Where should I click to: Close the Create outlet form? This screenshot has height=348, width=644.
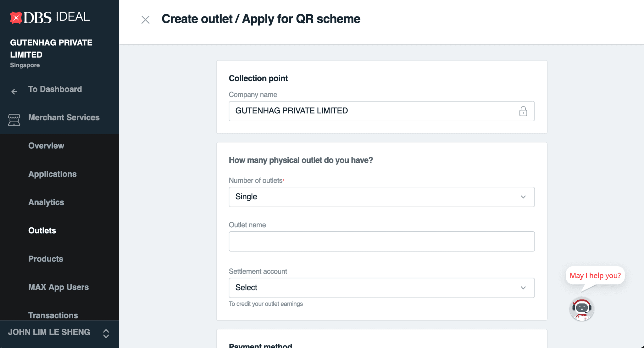pos(145,19)
